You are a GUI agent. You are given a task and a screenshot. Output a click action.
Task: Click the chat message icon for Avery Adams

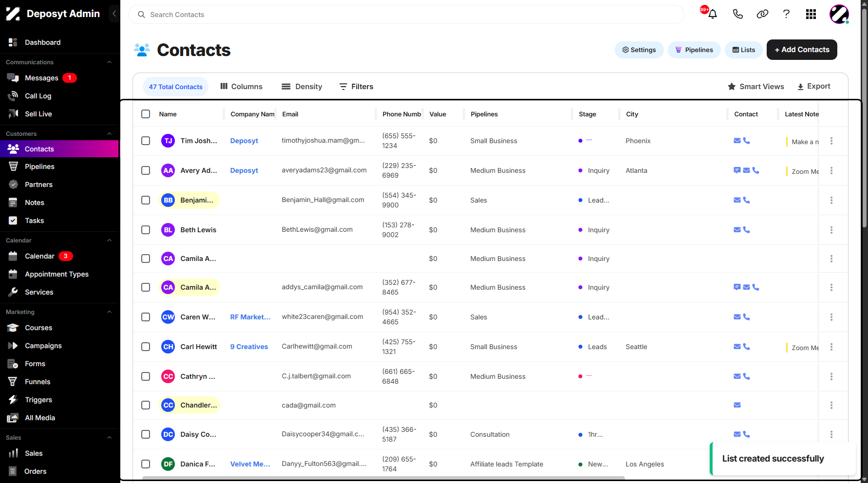coord(737,170)
